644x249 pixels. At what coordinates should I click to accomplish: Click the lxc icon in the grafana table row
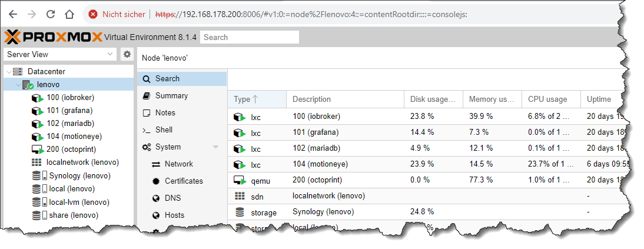240,133
